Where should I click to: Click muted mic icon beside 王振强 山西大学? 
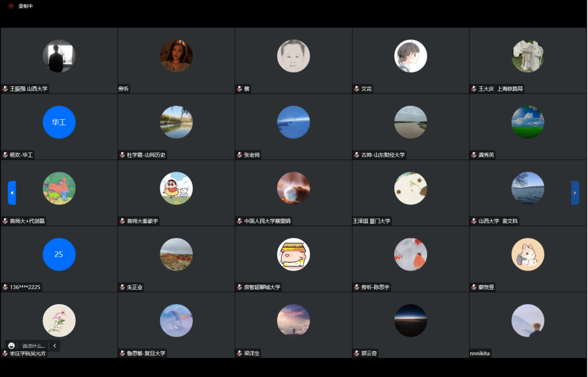tap(5, 89)
